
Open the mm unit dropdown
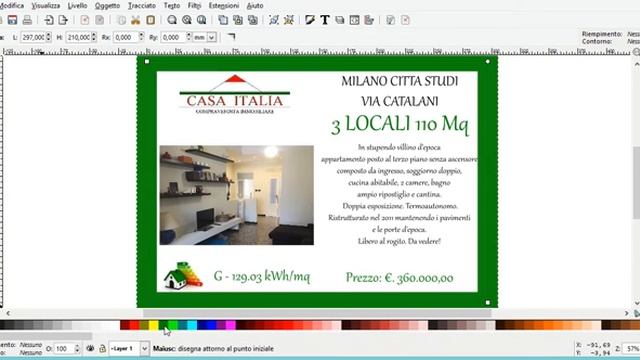click(x=211, y=37)
